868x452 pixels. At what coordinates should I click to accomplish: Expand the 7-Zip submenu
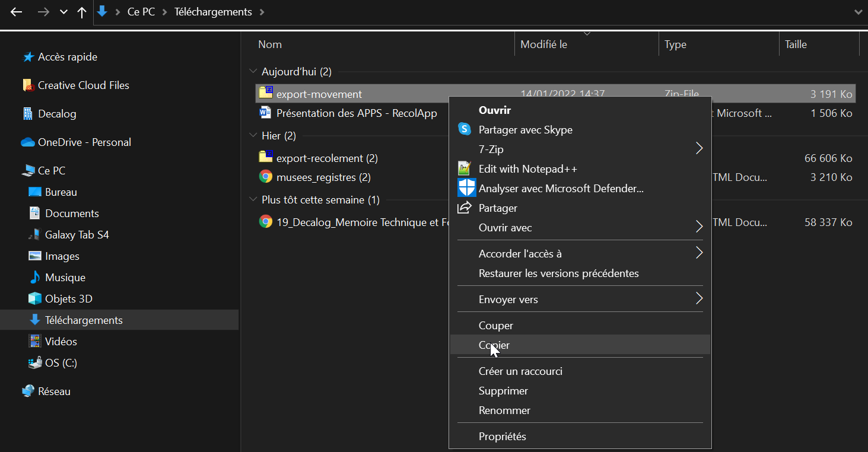(x=699, y=149)
